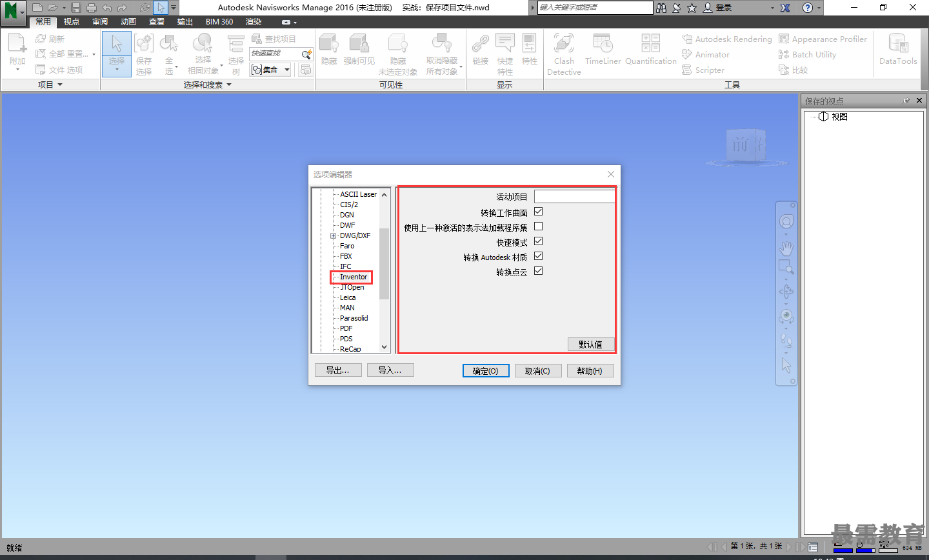Open the Selection Tree (选择树) icon

(236, 44)
